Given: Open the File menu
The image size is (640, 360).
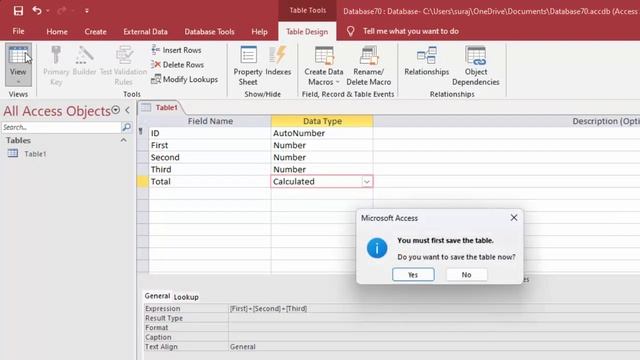Looking at the screenshot, I should (x=18, y=31).
